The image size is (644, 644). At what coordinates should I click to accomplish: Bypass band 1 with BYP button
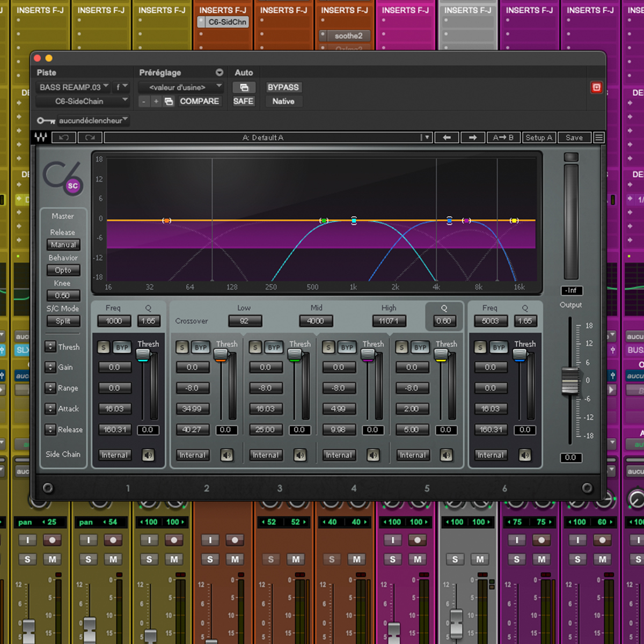pyautogui.click(x=122, y=348)
